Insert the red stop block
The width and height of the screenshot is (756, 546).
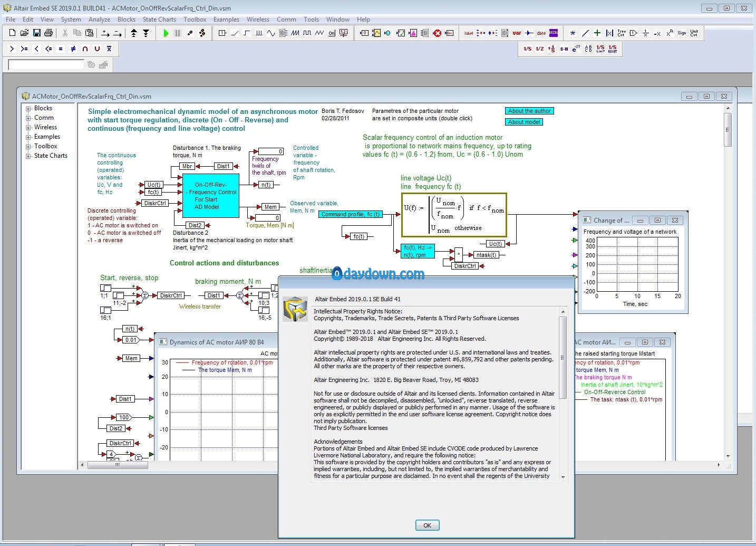(437, 33)
